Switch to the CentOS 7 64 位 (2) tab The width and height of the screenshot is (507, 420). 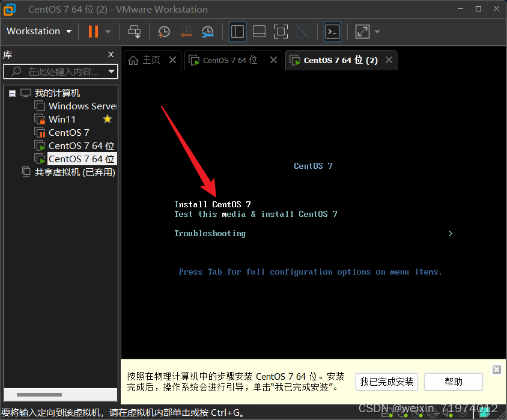tap(341, 60)
